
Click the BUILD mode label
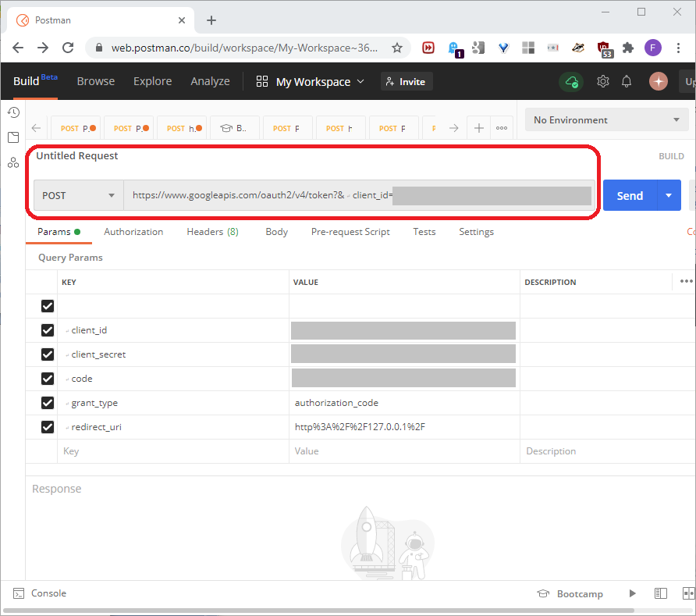coord(671,156)
